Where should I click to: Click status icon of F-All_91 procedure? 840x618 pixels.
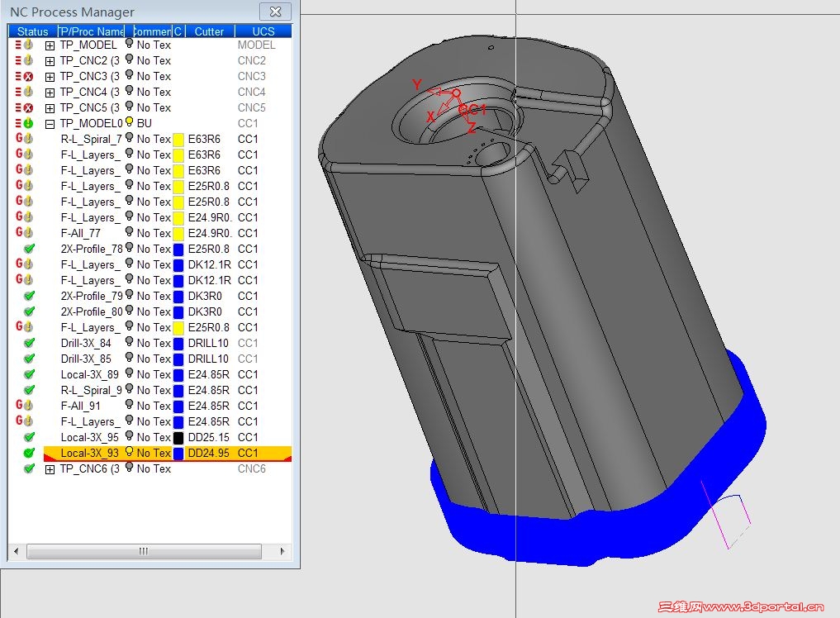pyautogui.click(x=24, y=406)
